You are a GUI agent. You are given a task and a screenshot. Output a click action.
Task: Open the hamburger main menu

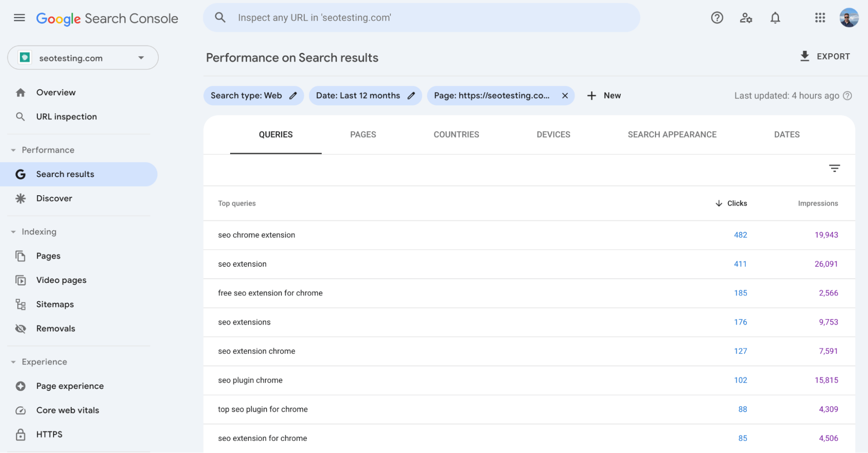point(19,18)
